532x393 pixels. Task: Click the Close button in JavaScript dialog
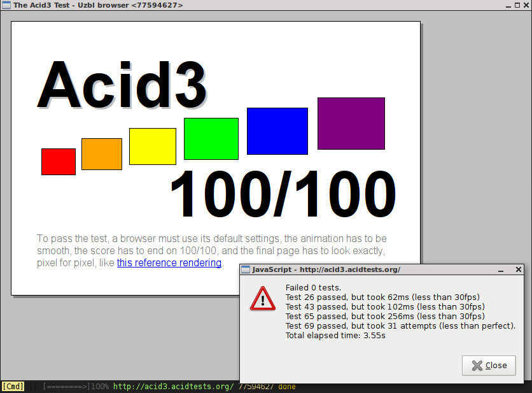click(489, 365)
